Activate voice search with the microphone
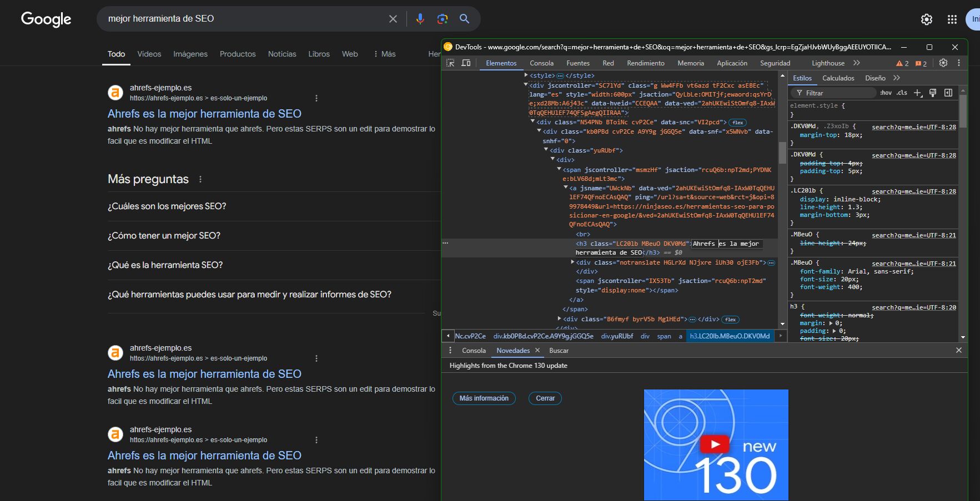The height and width of the screenshot is (501, 980). [x=420, y=18]
